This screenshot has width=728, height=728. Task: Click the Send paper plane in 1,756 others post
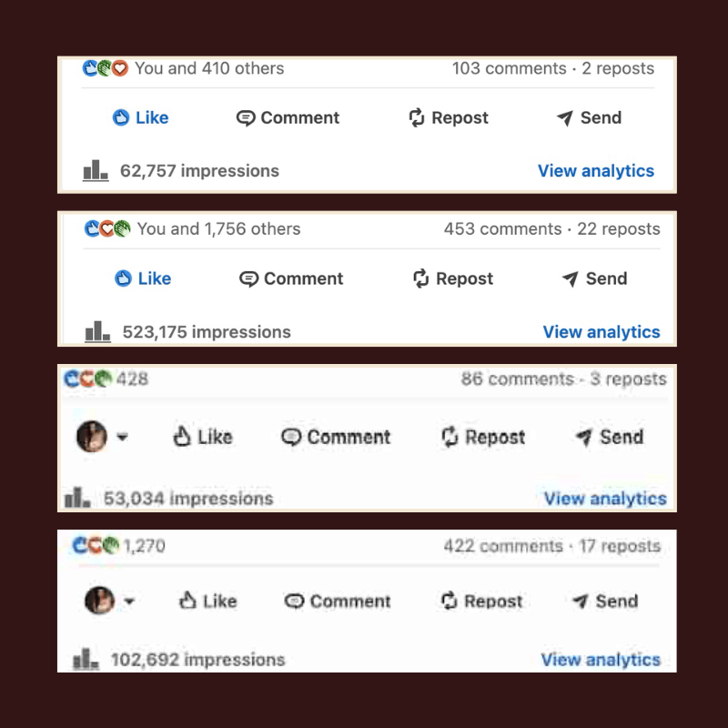tap(571, 279)
